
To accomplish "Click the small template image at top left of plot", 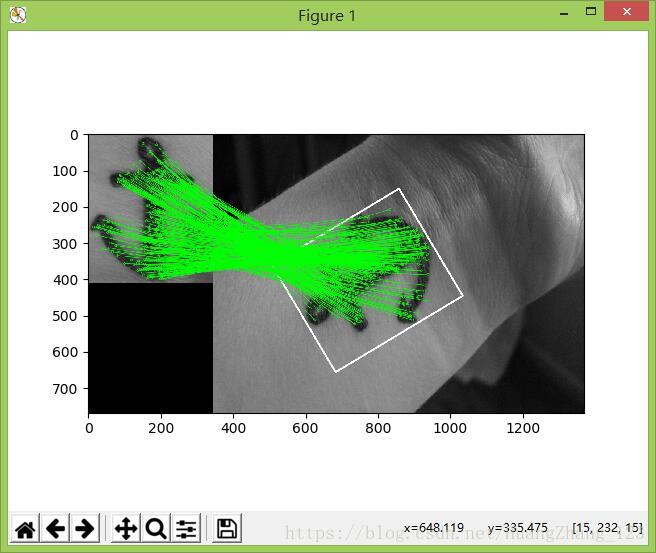I will (x=151, y=209).
